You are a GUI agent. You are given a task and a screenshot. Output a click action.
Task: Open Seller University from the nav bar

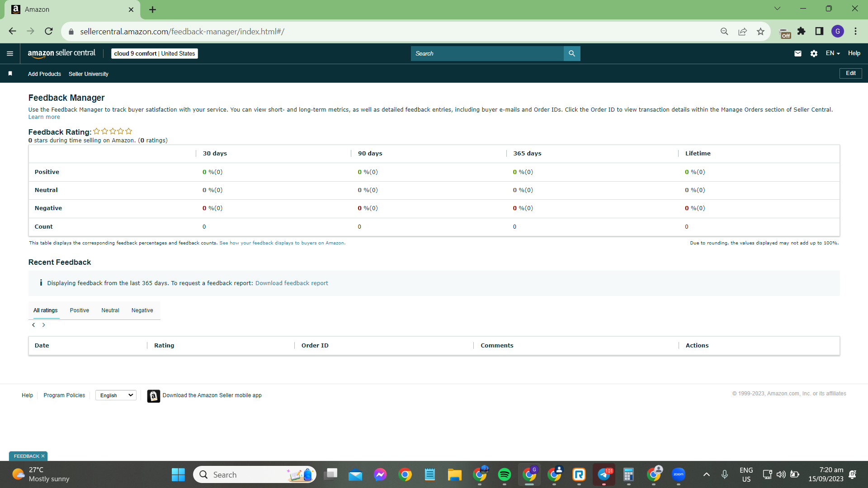89,74
